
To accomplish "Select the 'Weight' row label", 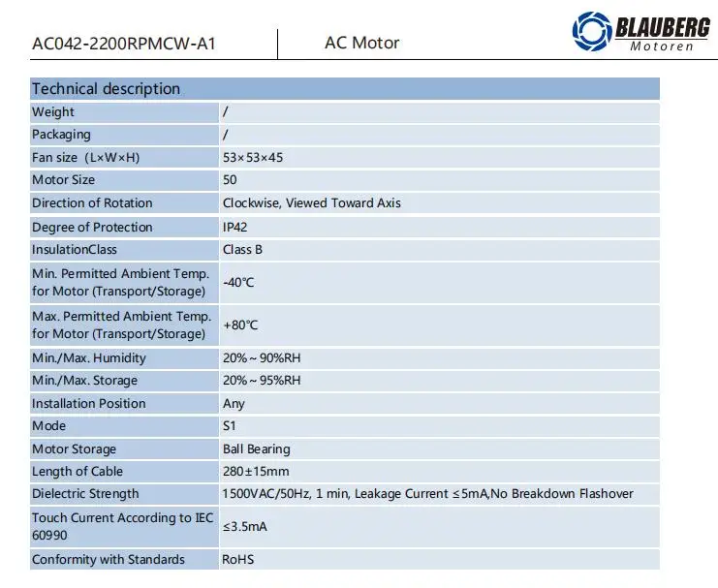I will tap(53, 111).
